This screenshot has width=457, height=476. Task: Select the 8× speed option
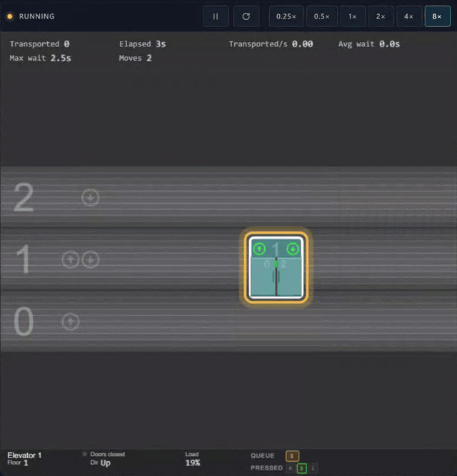click(x=437, y=16)
